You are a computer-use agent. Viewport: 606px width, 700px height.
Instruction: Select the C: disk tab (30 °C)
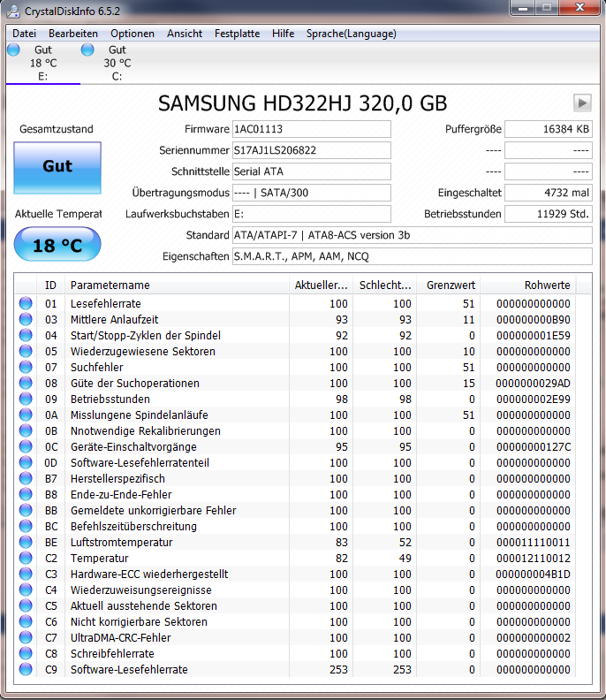click(x=117, y=63)
